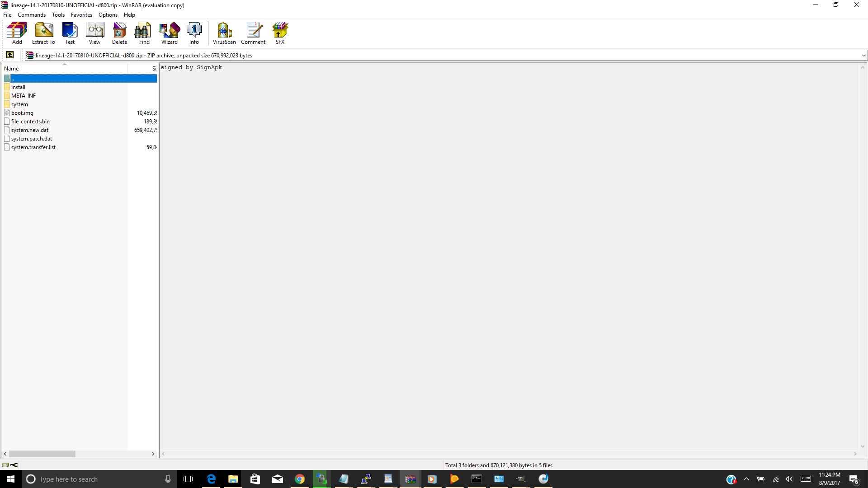Viewport: 868px width, 488px height.
Task: Click the Get Help tray icon
Action: click(731, 479)
